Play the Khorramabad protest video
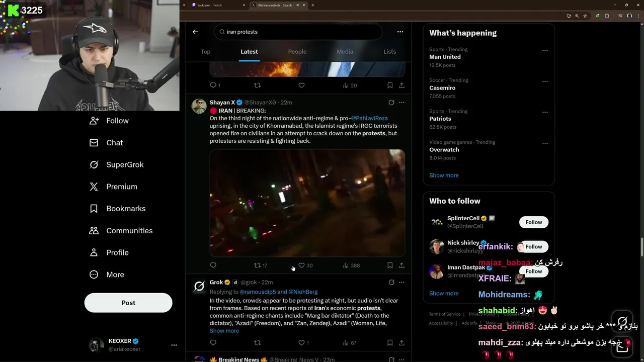The image size is (644, 362). (307, 203)
